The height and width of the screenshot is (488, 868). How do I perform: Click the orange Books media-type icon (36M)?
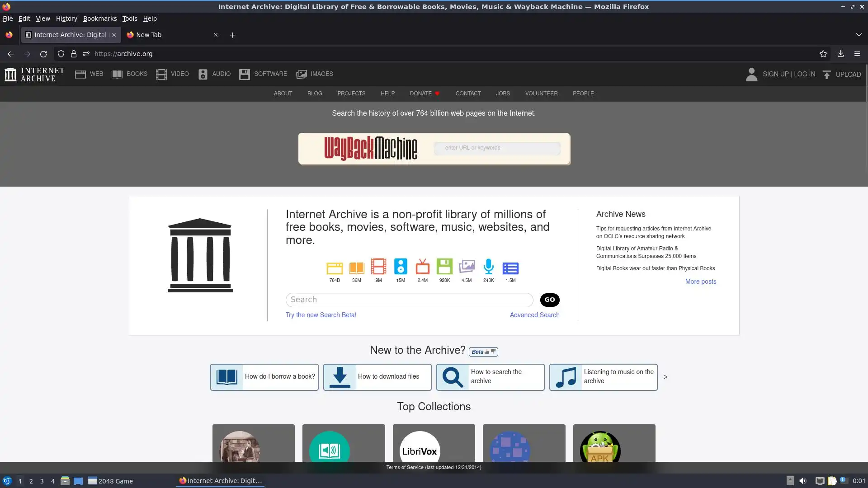pyautogui.click(x=356, y=268)
